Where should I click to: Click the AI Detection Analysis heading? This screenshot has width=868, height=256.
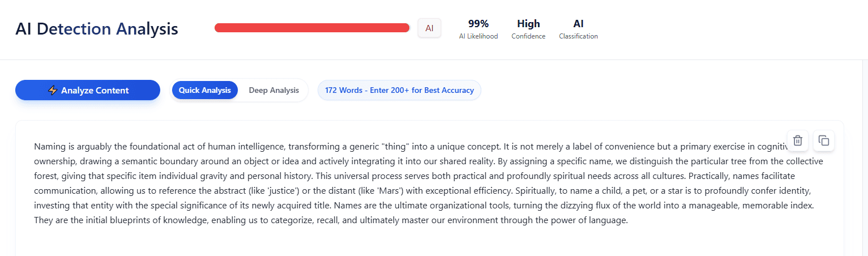97,29
